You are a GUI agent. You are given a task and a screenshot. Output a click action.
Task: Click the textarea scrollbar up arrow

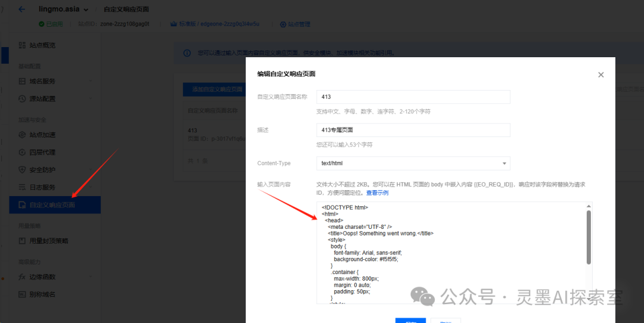coord(589,206)
